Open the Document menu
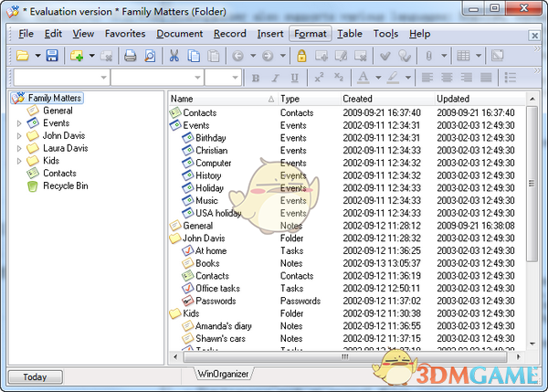Screen dimensions: 548x392 [179, 34]
